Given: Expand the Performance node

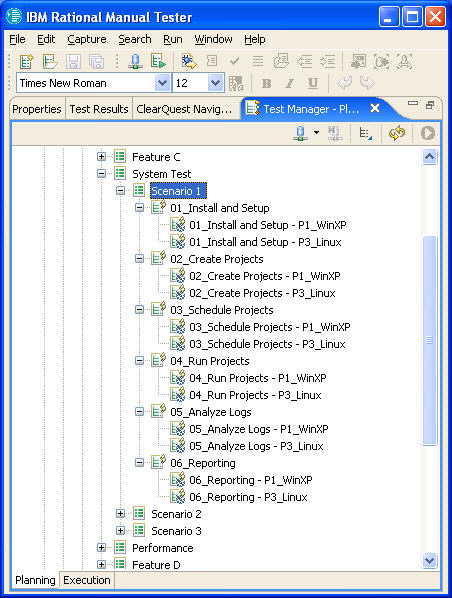Looking at the screenshot, I should click(x=101, y=548).
